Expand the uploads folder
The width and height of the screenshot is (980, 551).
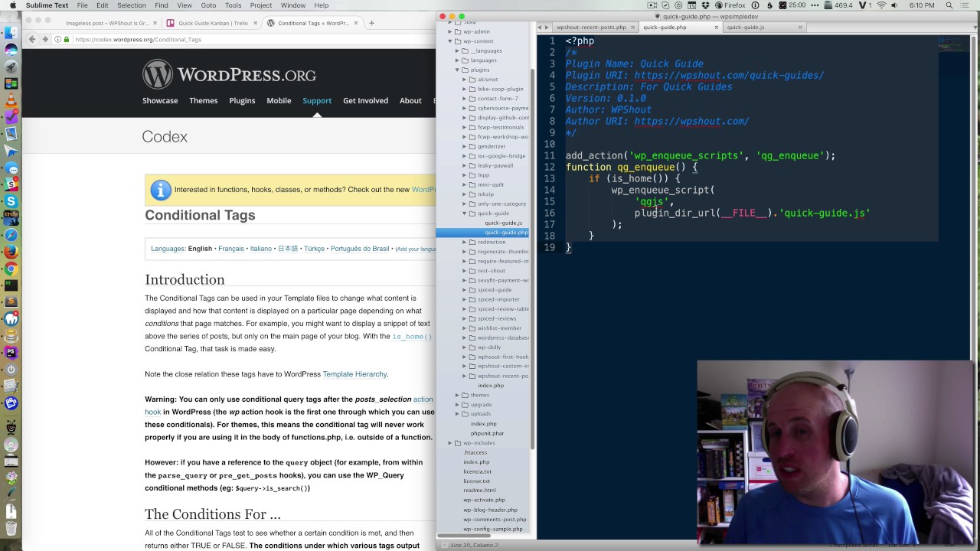tap(457, 414)
